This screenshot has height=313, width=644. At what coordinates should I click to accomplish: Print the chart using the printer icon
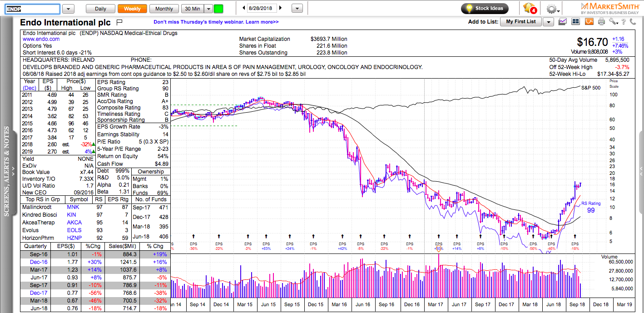[x=602, y=21]
